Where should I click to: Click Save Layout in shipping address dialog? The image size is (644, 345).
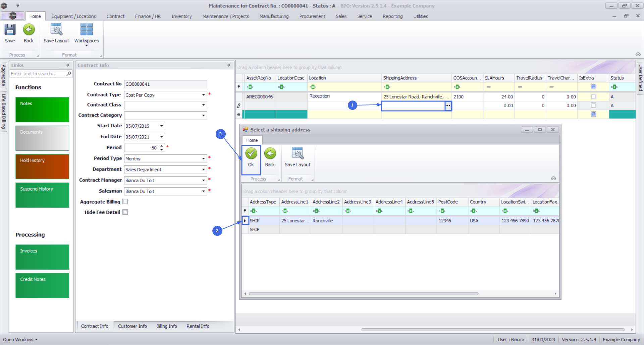(298, 157)
